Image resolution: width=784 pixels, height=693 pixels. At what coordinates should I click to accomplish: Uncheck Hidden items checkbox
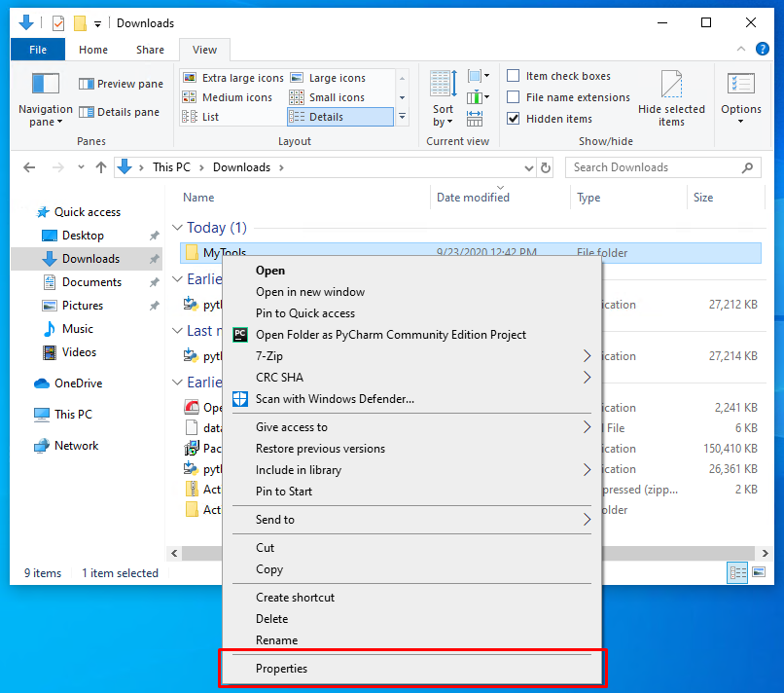pyautogui.click(x=513, y=119)
